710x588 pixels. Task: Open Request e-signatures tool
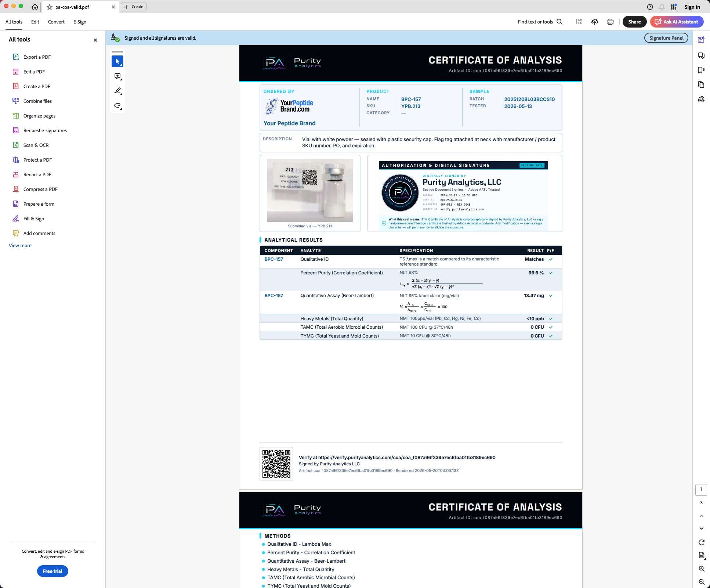point(45,130)
